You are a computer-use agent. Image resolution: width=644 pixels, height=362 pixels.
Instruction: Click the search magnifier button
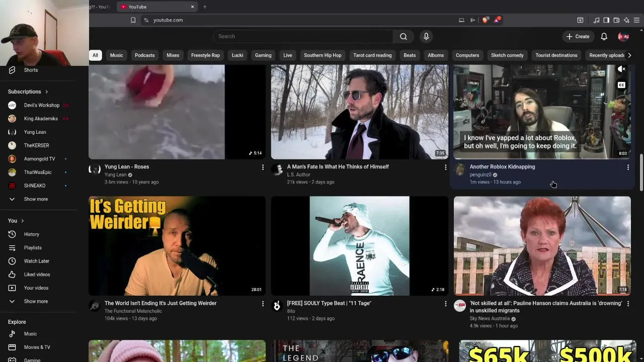pos(403,36)
